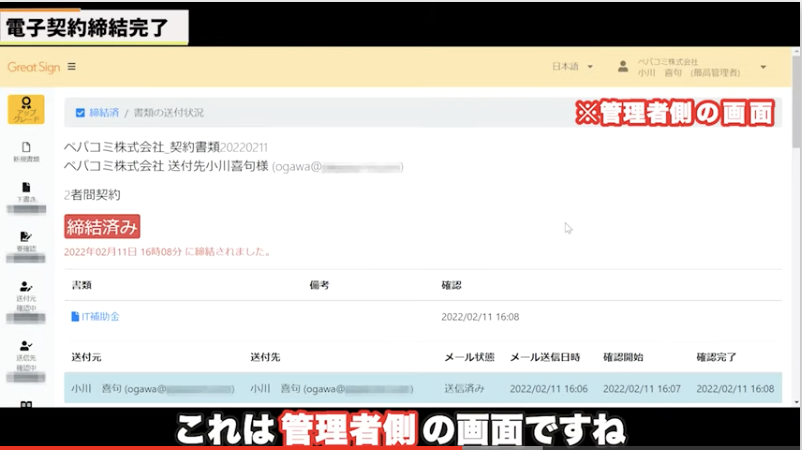The width and height of the screenshot is (802, 450).
Task: Open 要確認 sidebar icon
Action: pos(25,241)
